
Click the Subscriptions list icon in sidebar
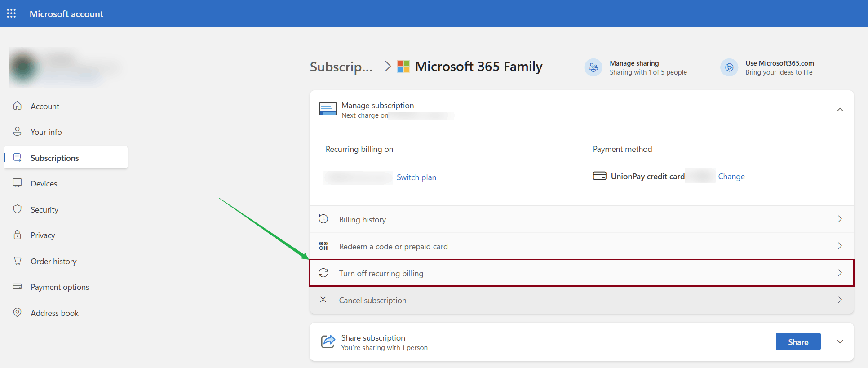(17, 157)
